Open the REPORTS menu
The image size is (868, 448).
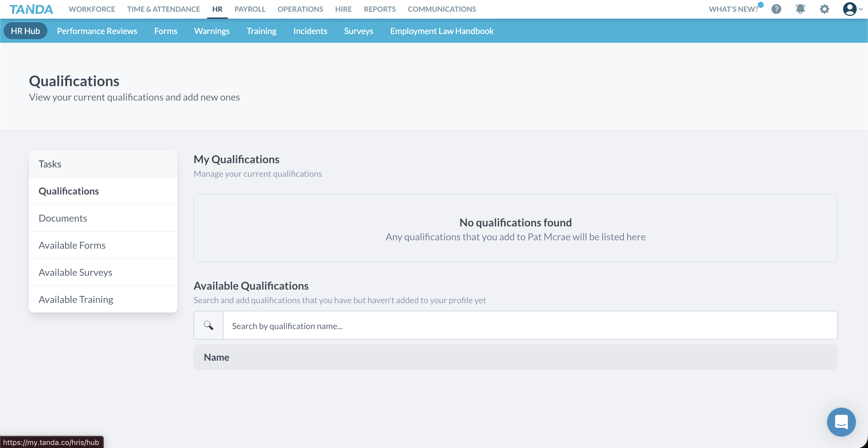click(379, 9)
